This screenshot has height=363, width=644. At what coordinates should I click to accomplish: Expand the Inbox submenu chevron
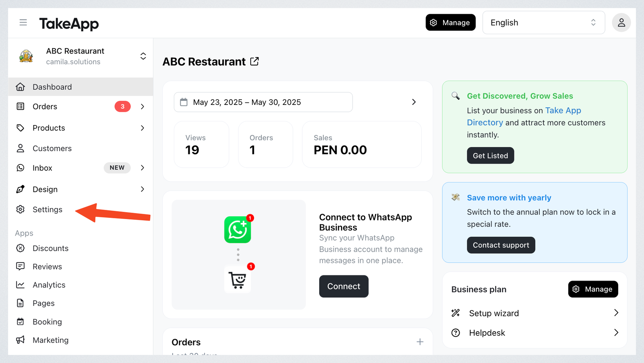[142, 168]
